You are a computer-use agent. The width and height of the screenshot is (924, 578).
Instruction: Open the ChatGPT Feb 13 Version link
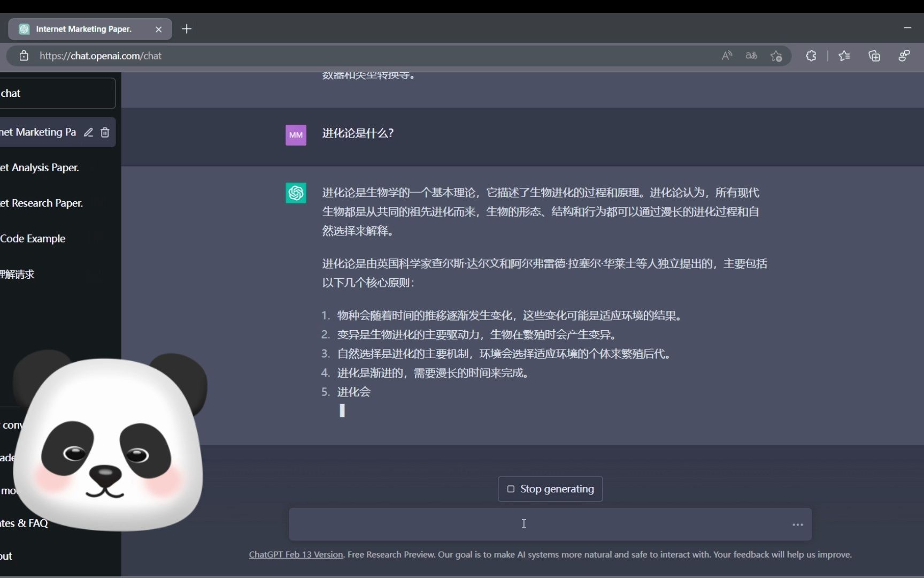(295, 554)
